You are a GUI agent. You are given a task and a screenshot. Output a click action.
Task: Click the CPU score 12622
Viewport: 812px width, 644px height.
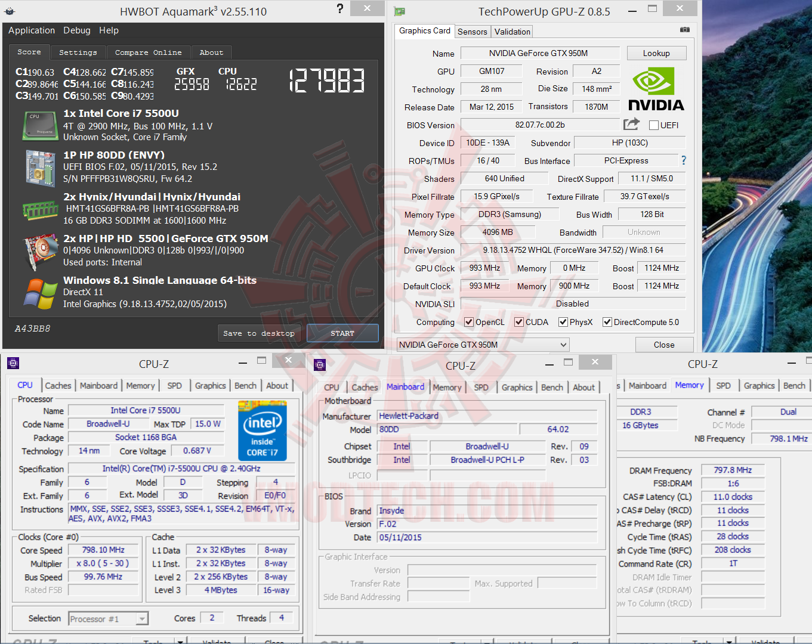[x=241, y=85]
